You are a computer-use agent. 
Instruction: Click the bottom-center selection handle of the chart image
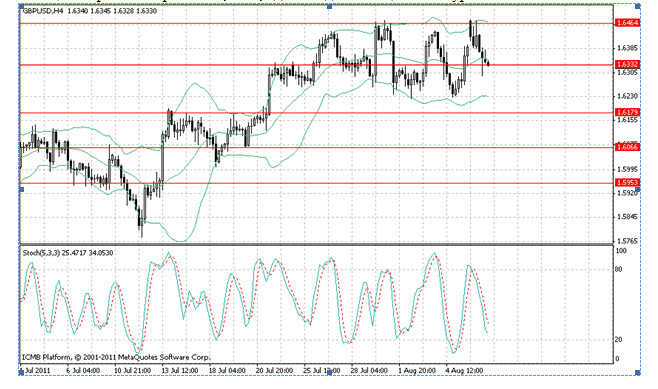330,373
